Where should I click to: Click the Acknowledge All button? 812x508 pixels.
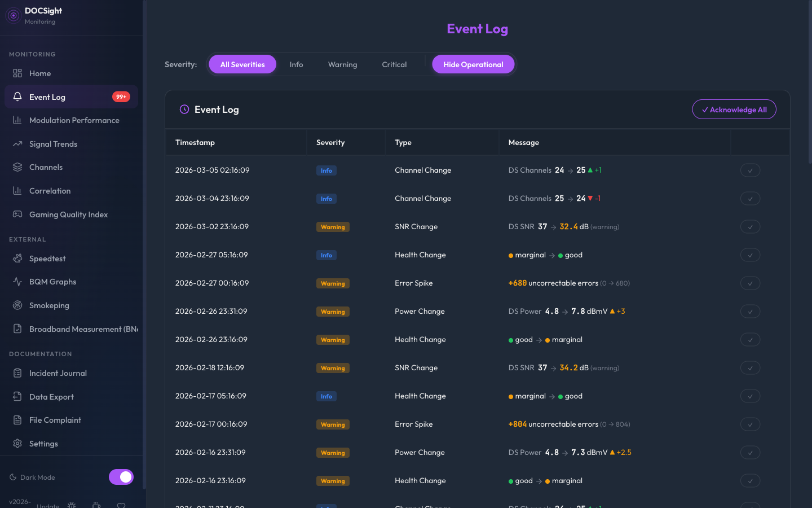click(734, 109)
